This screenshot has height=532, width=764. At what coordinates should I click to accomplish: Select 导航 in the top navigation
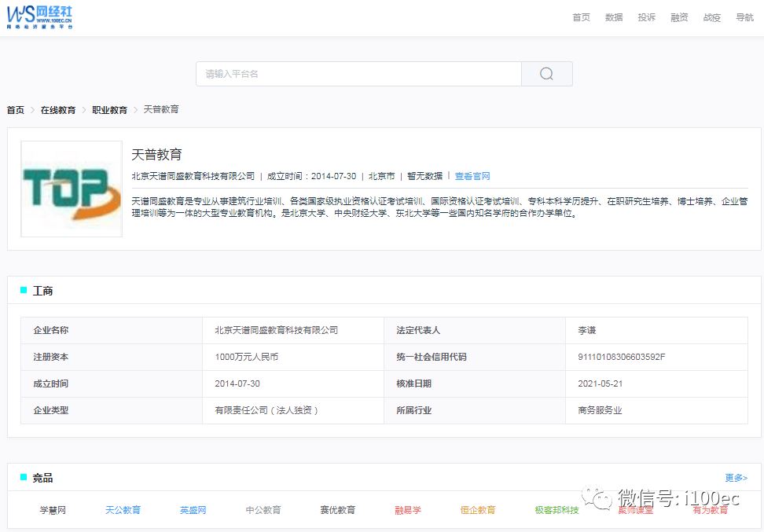tap(744, 17)
